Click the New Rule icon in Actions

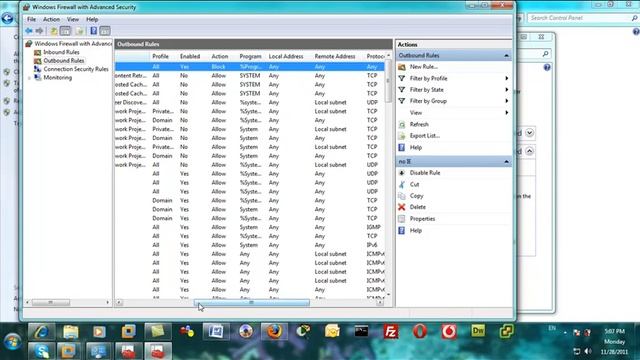(402, 67)
